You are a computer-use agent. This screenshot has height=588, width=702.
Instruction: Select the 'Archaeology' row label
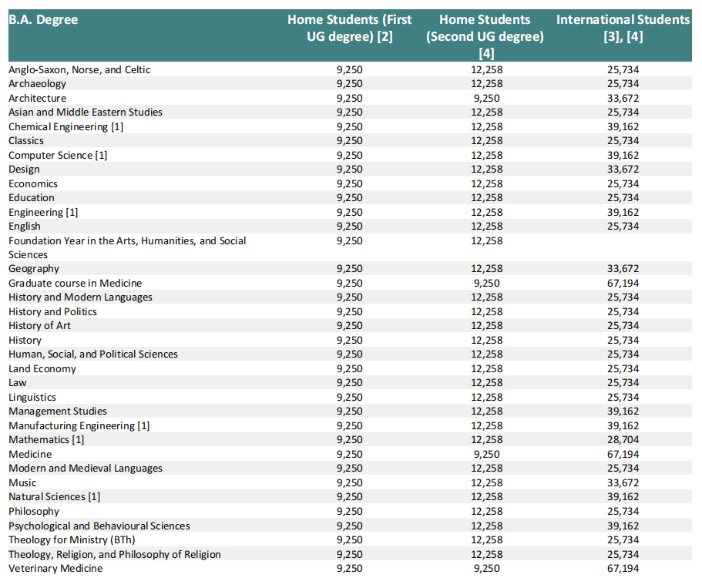(37, 84)
